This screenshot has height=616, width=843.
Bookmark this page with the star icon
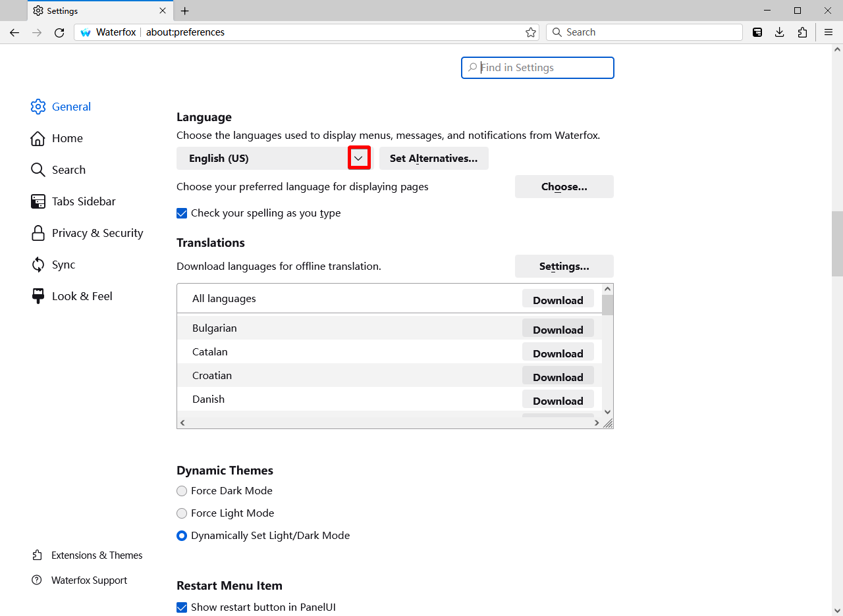531,32
